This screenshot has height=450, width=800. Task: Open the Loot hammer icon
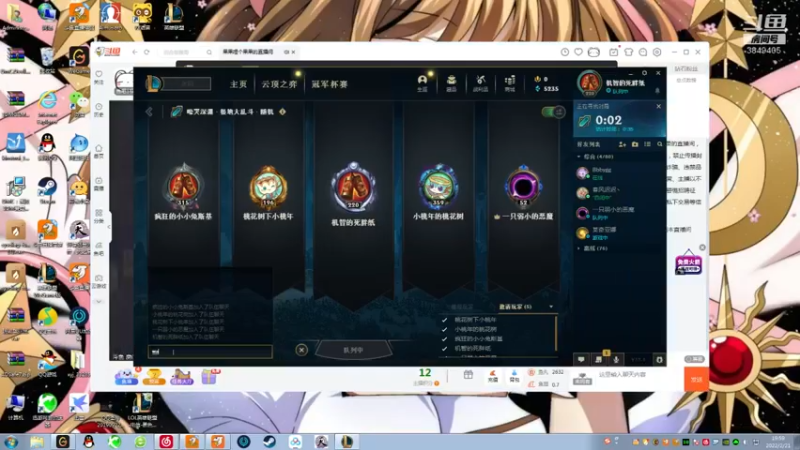[480, 83]
